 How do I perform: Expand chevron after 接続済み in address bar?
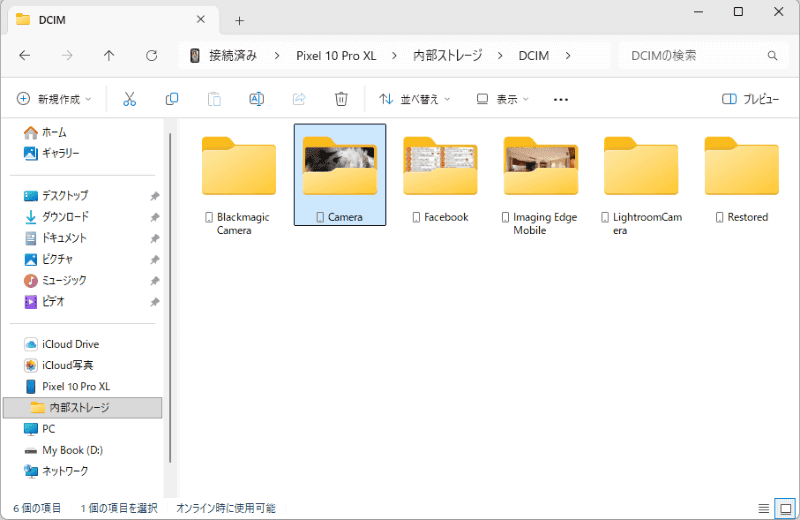point(277,56)
